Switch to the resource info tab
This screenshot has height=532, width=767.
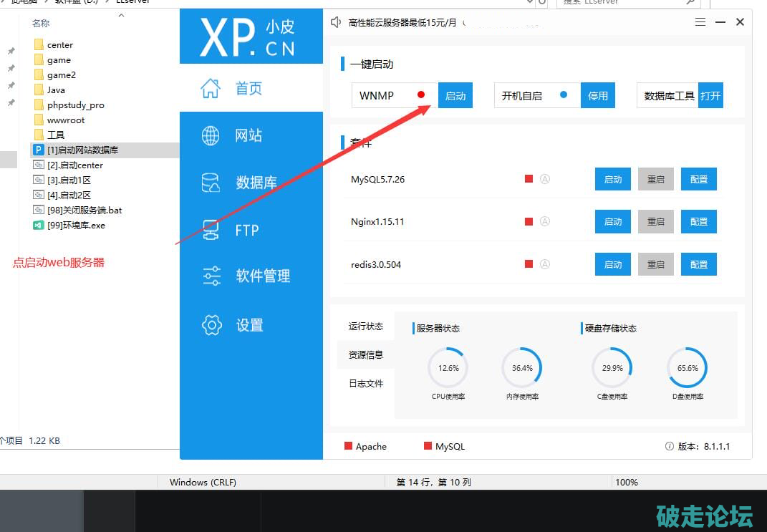tap(365, 354)
